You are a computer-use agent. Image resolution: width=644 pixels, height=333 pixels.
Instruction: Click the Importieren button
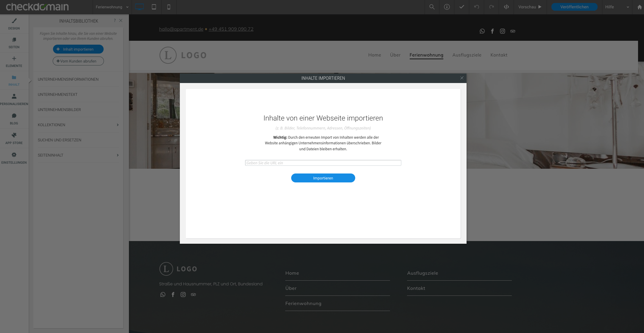[x=323, y=178]
